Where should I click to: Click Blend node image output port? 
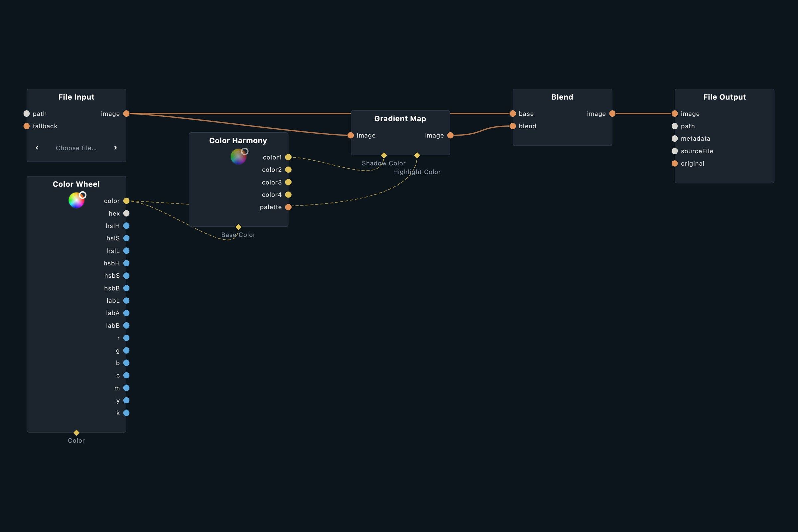click(612, 114)
